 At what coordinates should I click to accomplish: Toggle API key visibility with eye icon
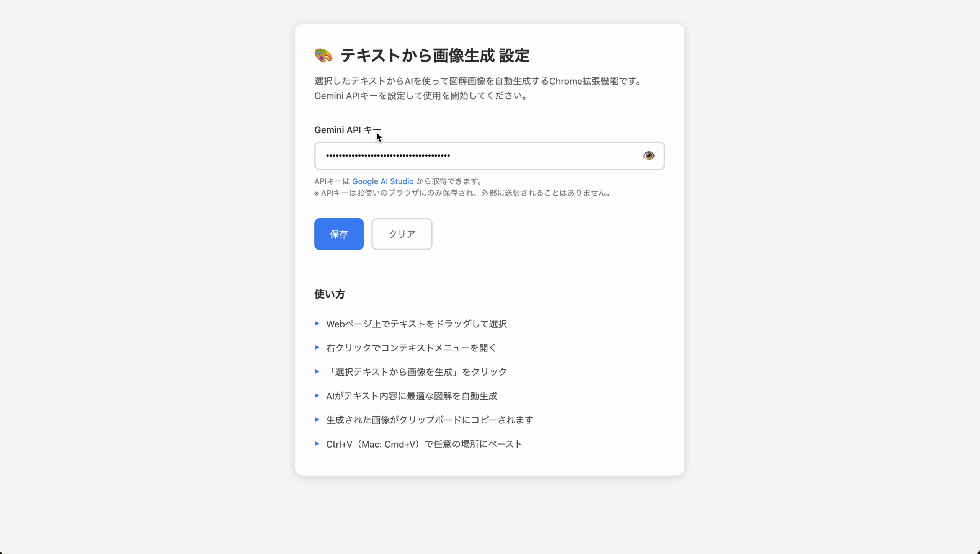[648, 155]
